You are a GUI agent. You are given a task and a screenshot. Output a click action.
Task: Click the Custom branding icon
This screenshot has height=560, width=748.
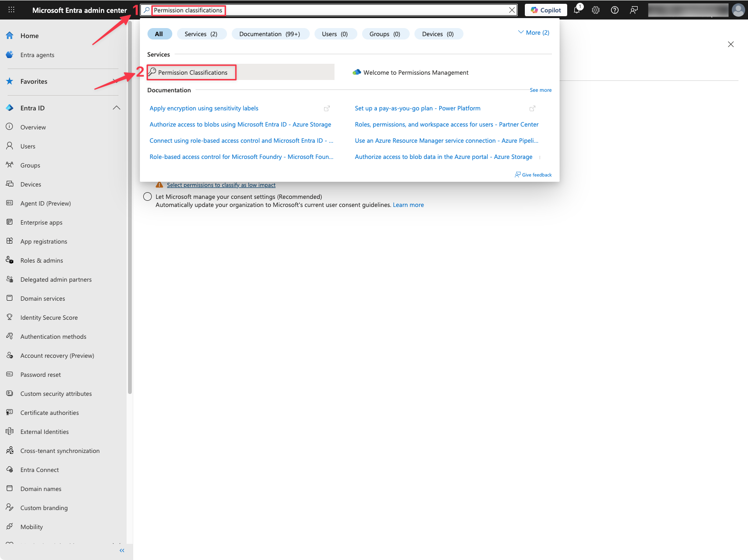click(10, 508)
